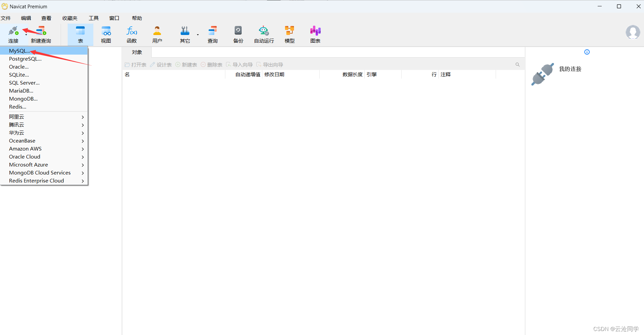644x335 pixels.
Task: Sort by the 自动递增值 column header
Action: click(x=244, y=75)
